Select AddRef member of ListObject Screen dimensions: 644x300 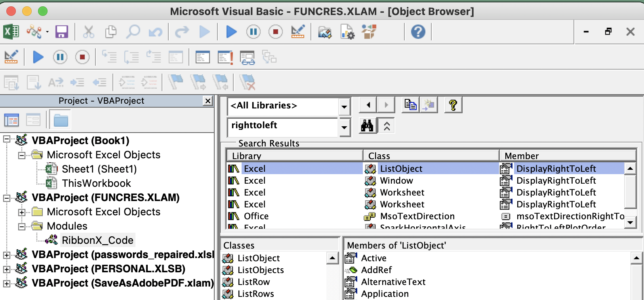click(x=376, y=270)
